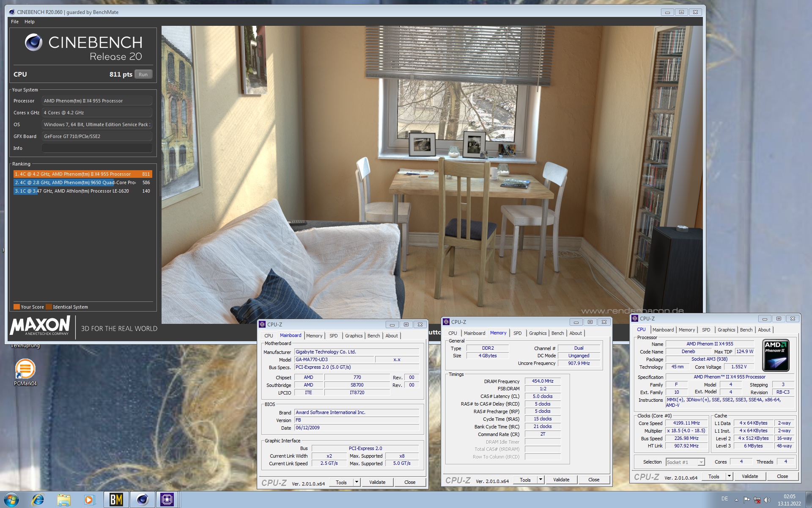Open SPD tab in rightmost CPU-Z window
The image size is (812, 508).
[706, 330]
